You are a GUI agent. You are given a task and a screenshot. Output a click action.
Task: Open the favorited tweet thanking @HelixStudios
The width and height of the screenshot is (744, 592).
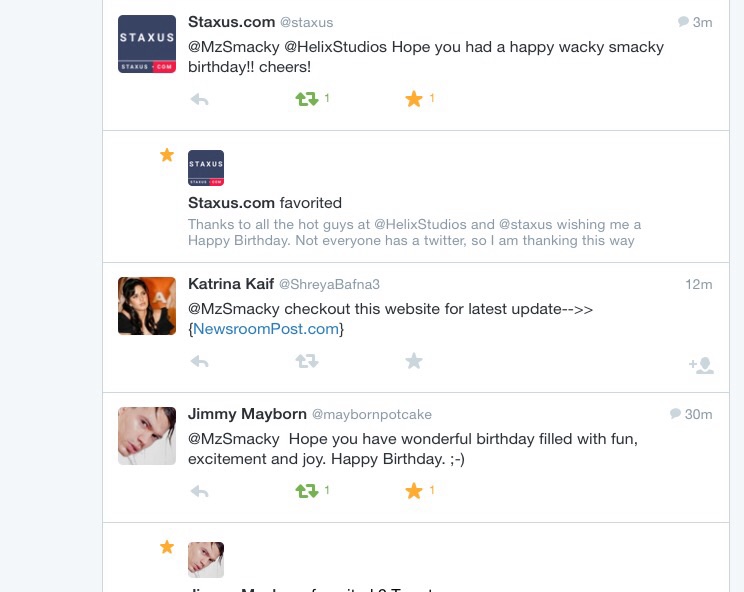[x=414, y=232]
